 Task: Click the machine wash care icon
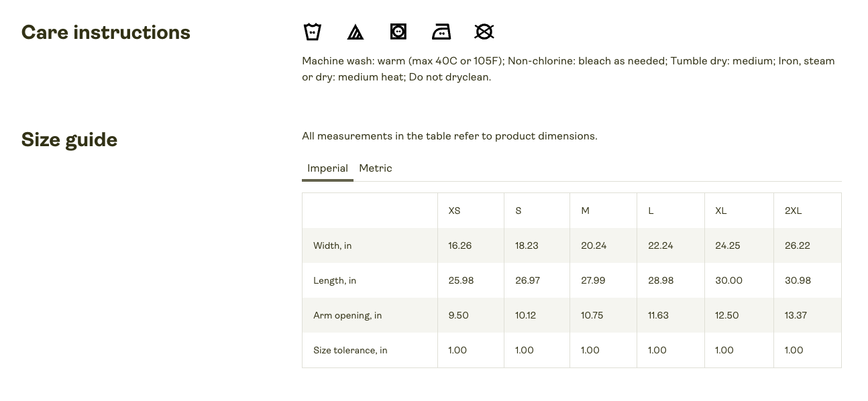pos(312,32)
